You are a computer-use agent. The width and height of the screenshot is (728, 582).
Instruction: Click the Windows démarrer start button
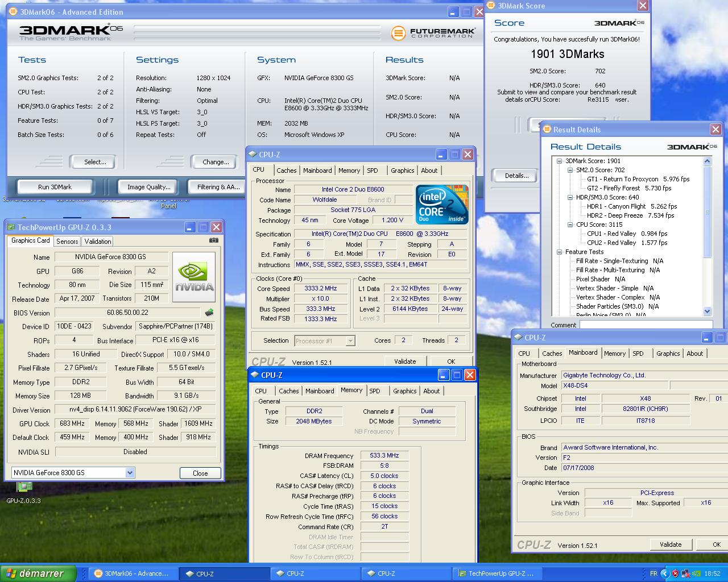pos(38,573)
